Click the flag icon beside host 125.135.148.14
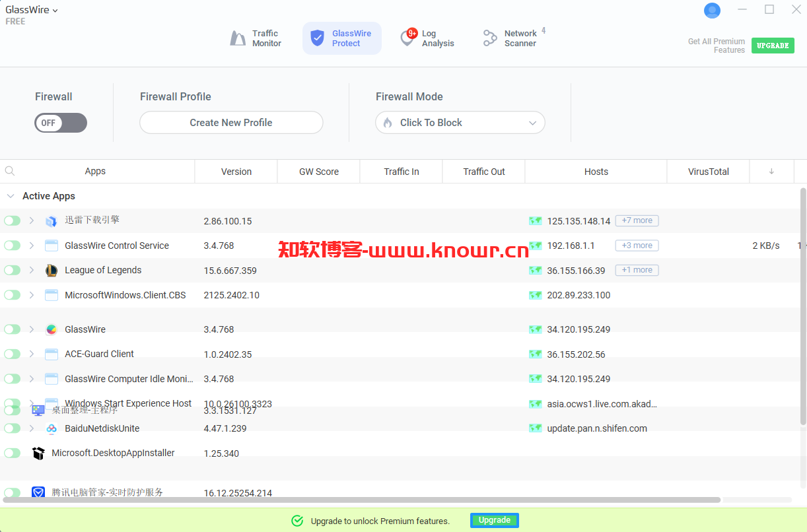The width and height of the screenshot is (807, 532). 536,221
